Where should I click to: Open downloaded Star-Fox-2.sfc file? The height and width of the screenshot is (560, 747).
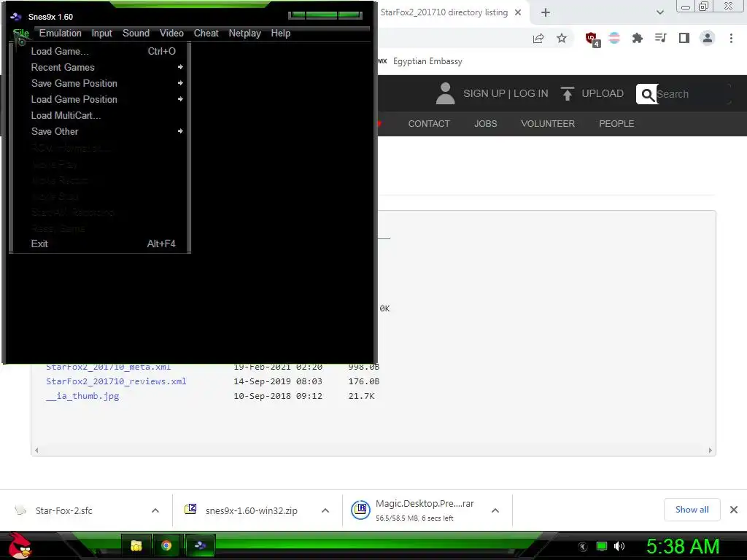click(x=64, y=511)
